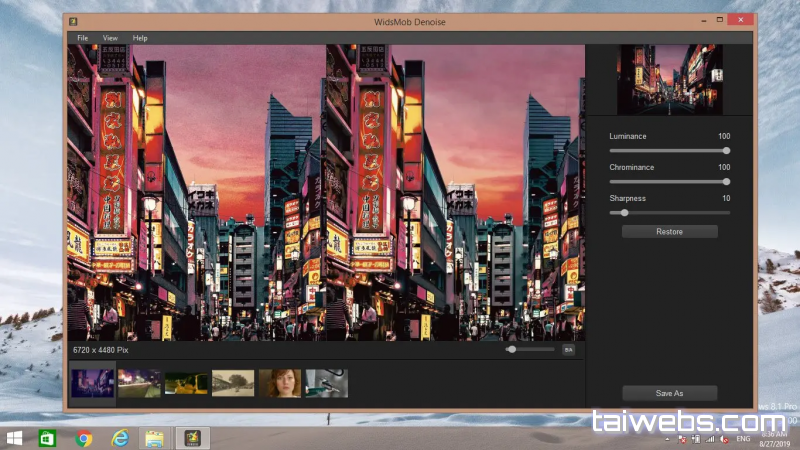Open Google Chrome from the taskbar
This screenshot has height=450, width=800.
[x=84, y=438]
